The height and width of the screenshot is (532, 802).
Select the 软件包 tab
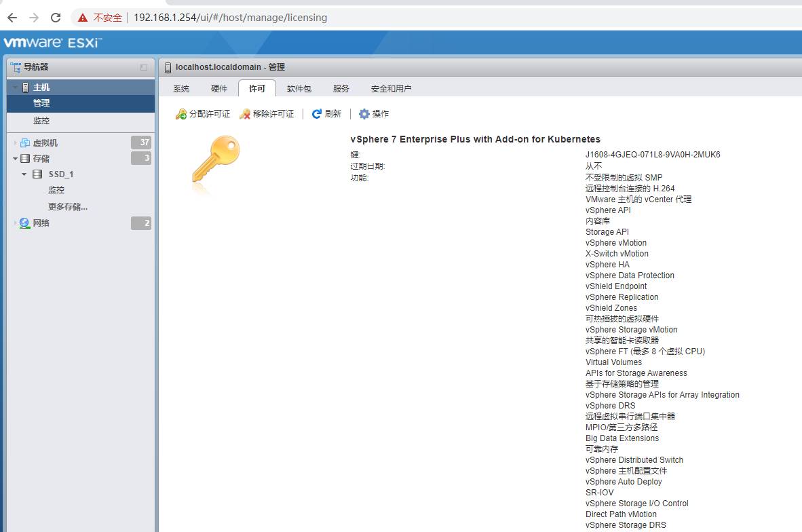coord(299,89)
